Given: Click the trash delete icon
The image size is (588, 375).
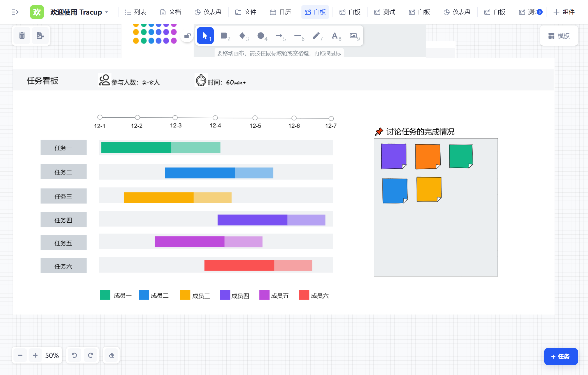Looking at the screenshot, I should point(22,36).
